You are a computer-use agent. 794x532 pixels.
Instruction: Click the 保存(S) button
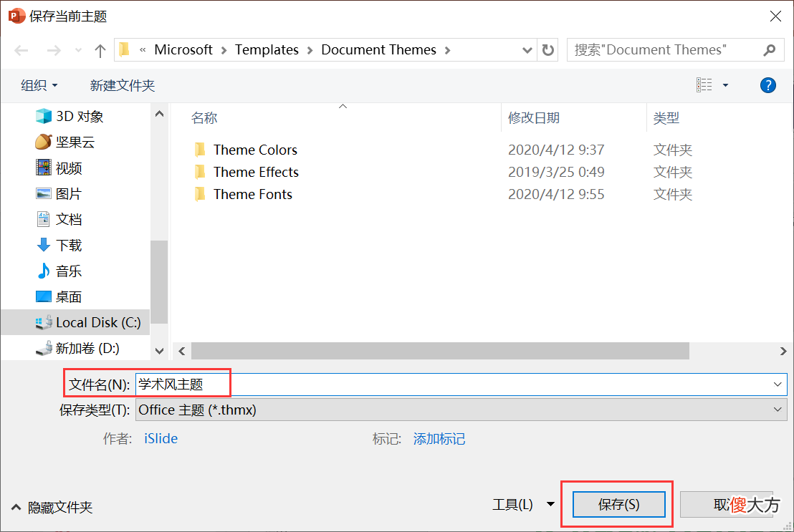[x=619, y=504]
